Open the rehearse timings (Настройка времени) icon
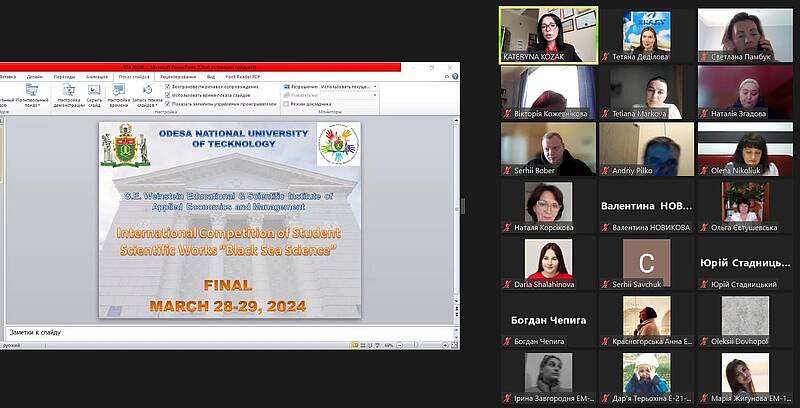 pos(119,90)
